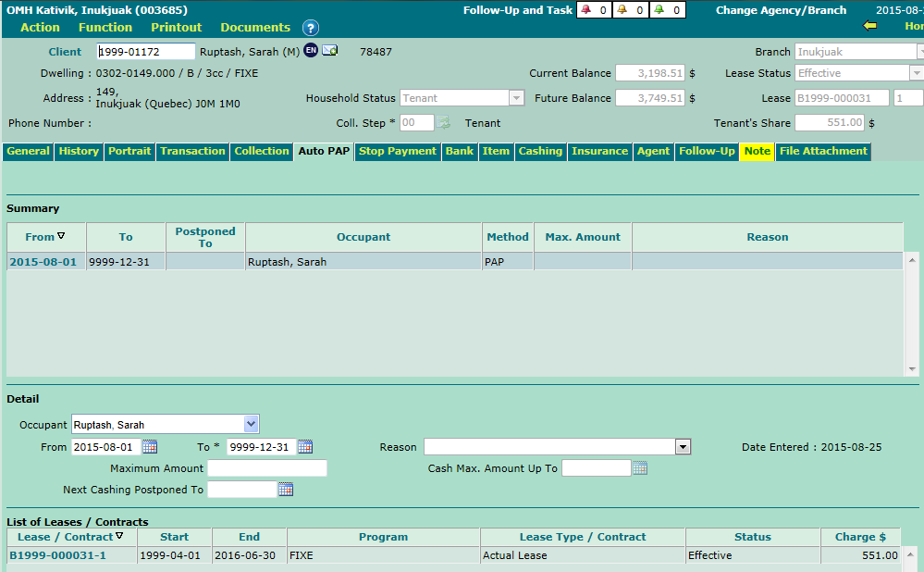Screen dimensions: 924x572
Task: Open calendar for Cash Max. Amount Up To
Action: pos(640,468)
